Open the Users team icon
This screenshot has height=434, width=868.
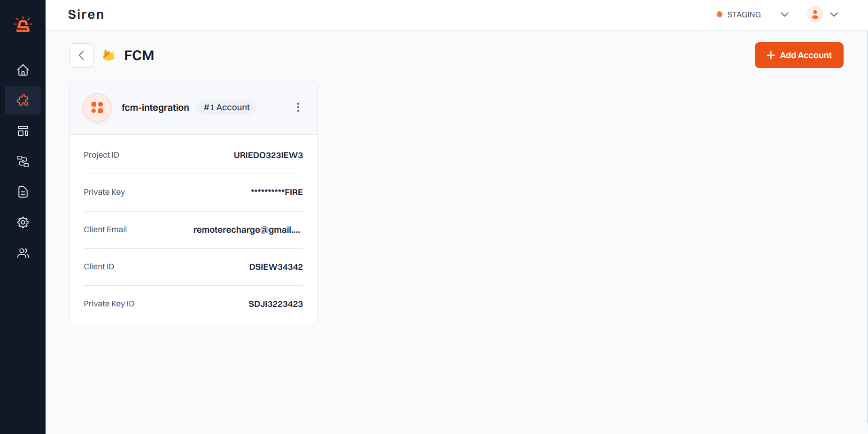[x=23, y=253]
